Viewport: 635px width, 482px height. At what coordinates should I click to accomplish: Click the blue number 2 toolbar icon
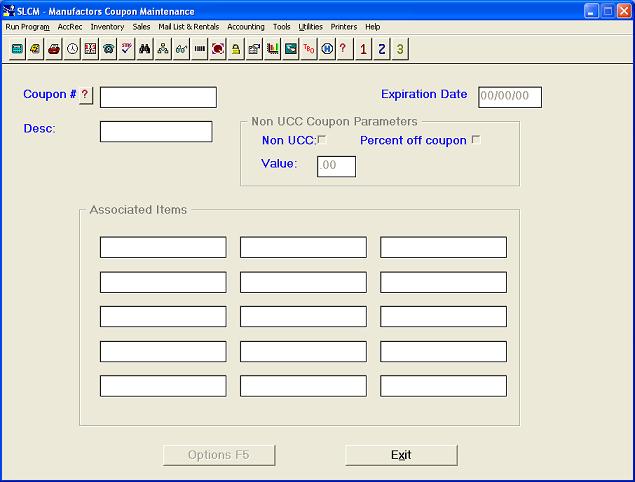(381, 48)
